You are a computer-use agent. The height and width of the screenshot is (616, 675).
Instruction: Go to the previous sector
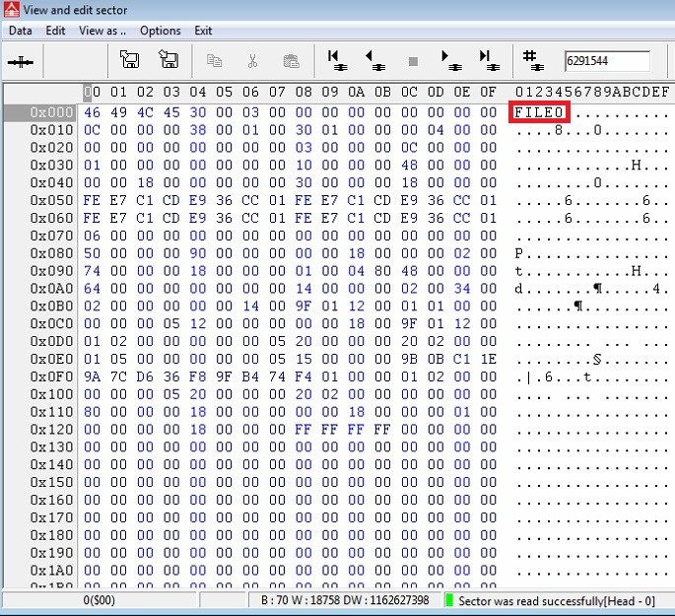pos(374,61)
